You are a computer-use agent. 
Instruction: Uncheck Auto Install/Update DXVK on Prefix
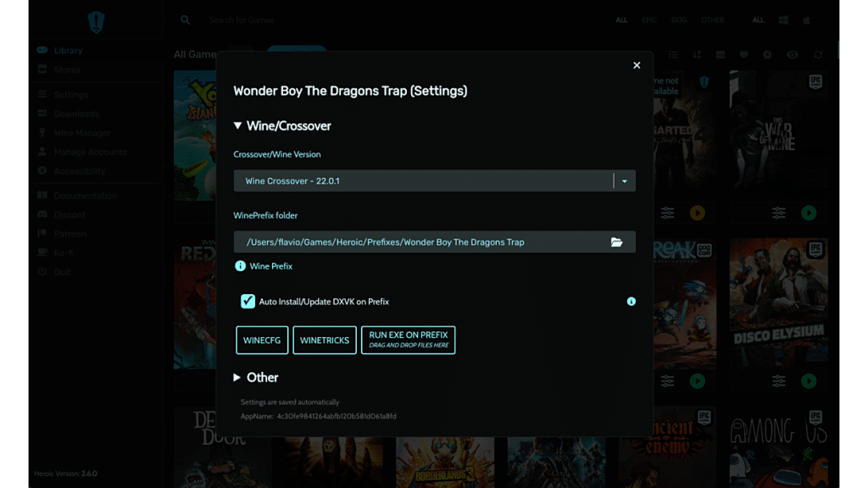click(x=248, y=302)
